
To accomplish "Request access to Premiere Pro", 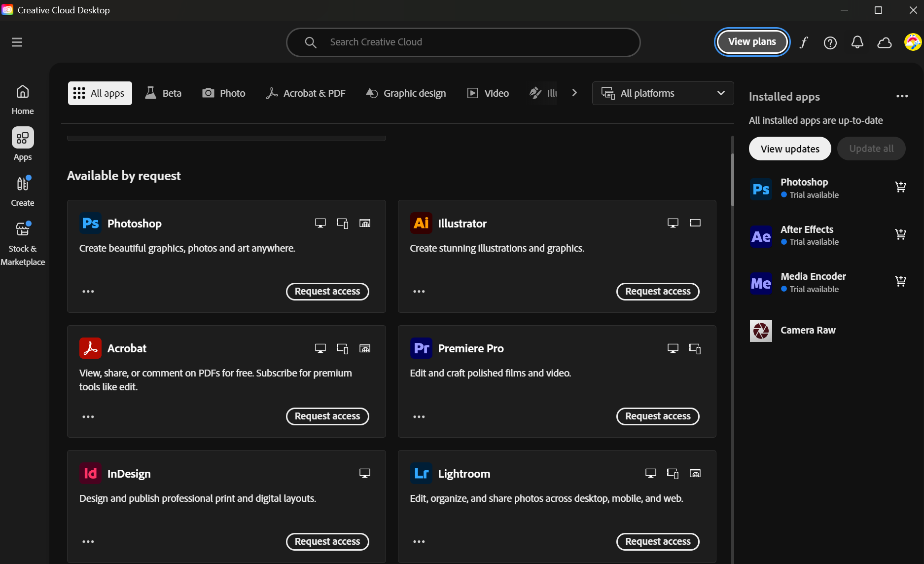I will tap(658, 416).
